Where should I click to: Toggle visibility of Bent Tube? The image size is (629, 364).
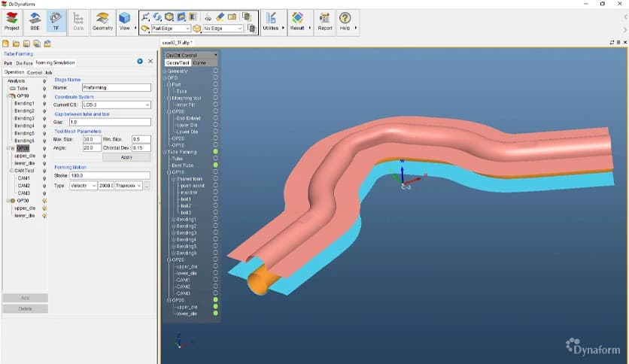coord(215,165)
